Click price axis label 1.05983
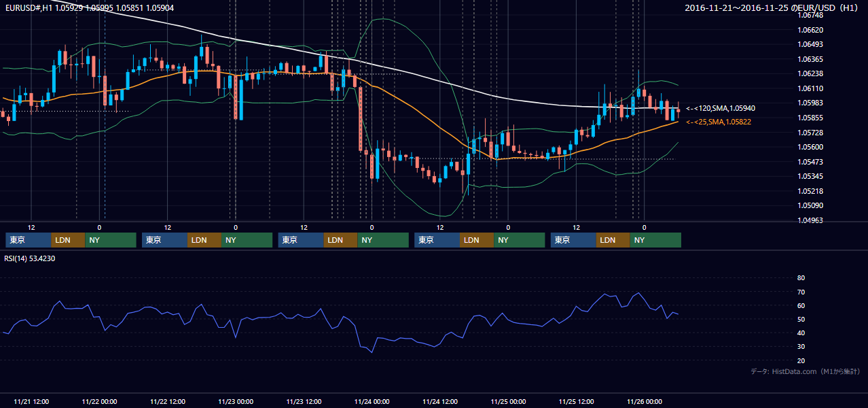The image size is (868, 408). point(809,103)
